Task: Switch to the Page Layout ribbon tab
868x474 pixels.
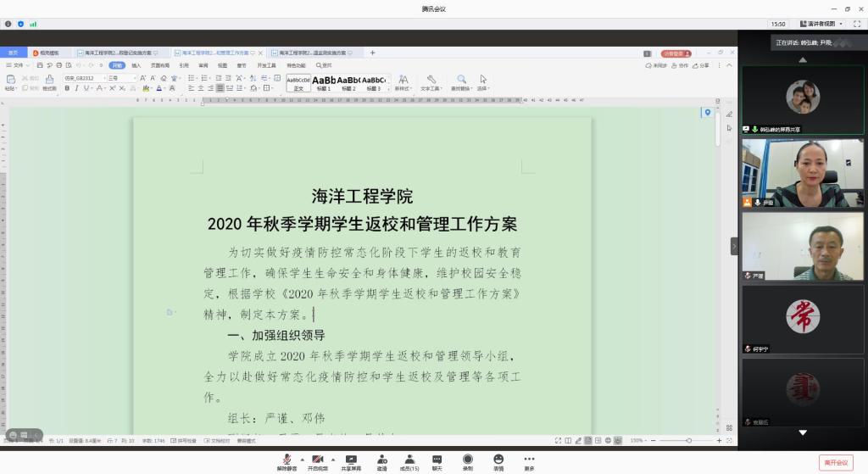Action: (x=160, y=65)
